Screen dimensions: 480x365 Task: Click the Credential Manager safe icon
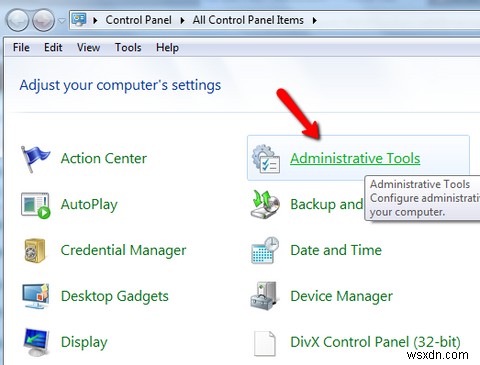pyautogui.click(x=35, y=251)
